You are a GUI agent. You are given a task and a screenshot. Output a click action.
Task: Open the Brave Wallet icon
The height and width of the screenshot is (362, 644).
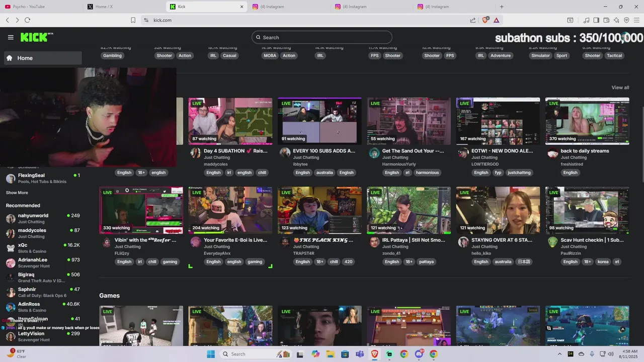click(606, 20)
